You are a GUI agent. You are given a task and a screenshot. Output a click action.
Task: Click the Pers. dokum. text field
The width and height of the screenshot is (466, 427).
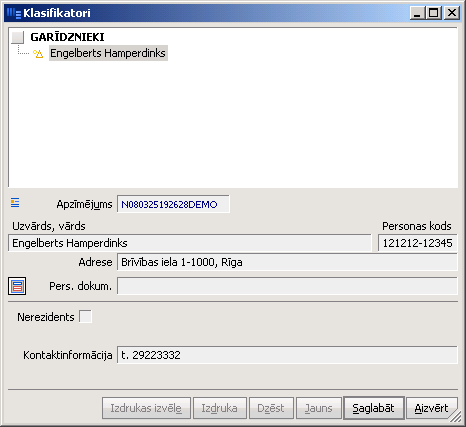pos(287,286)
